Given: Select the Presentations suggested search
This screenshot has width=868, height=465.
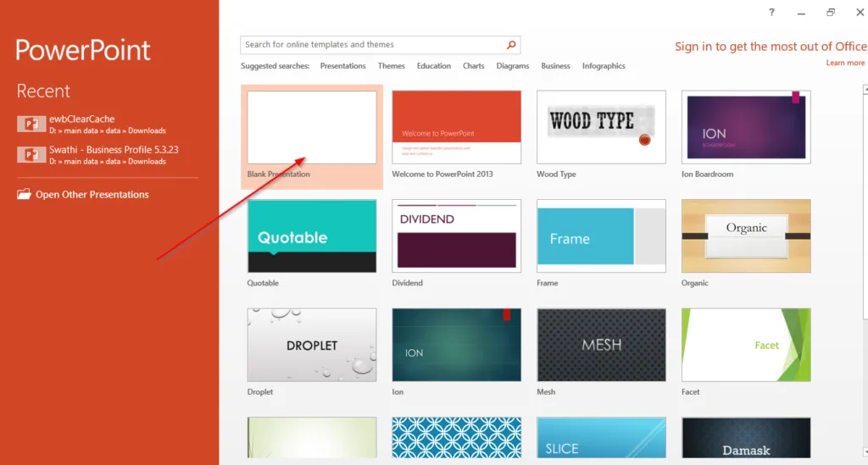Looking at the screenshot, I should pyautogui.click(x=342, y=66).
